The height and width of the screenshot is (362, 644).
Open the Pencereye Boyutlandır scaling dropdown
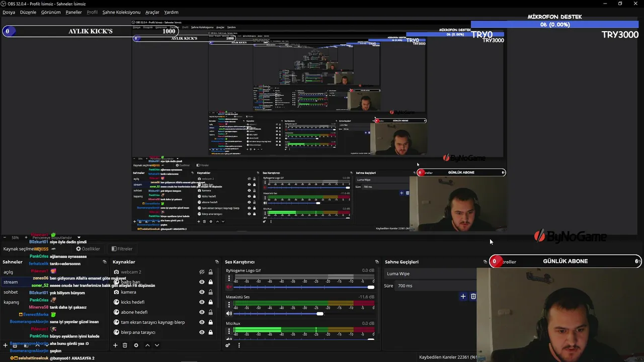(x=57, y=237)
